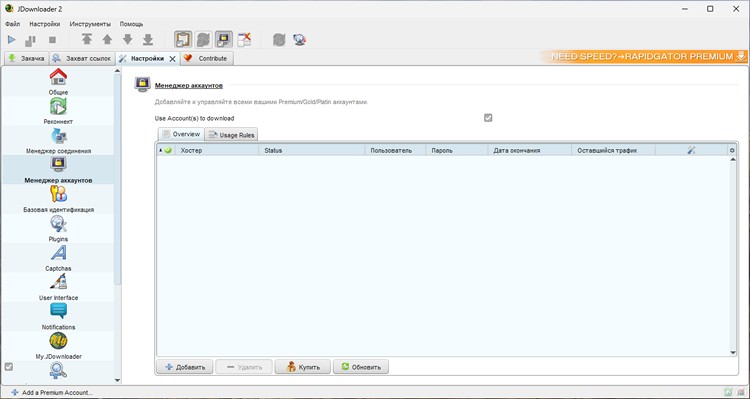750x399 pixels.
Task: Start all downloads with the play icon
Action: click(11, 40)
